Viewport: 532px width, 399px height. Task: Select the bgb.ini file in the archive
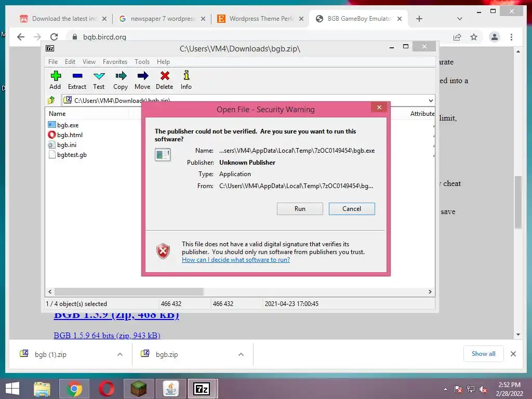click(x=62, y=145)
